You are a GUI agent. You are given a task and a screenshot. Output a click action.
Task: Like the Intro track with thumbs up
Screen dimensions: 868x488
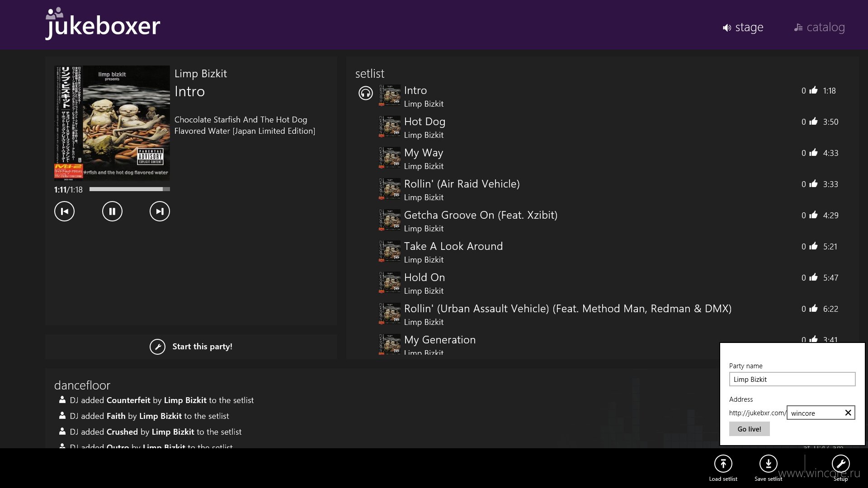[813, 90]
